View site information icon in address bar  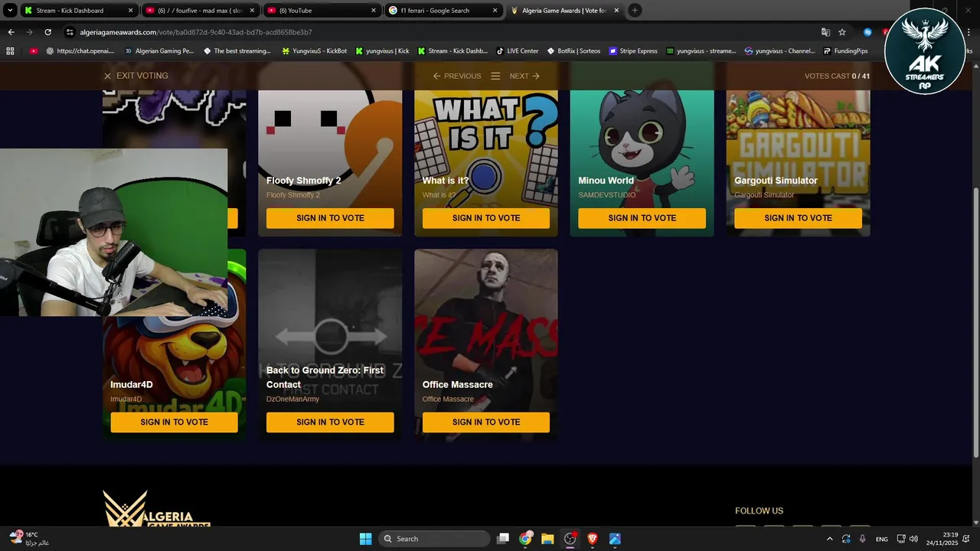click(70, 32)
